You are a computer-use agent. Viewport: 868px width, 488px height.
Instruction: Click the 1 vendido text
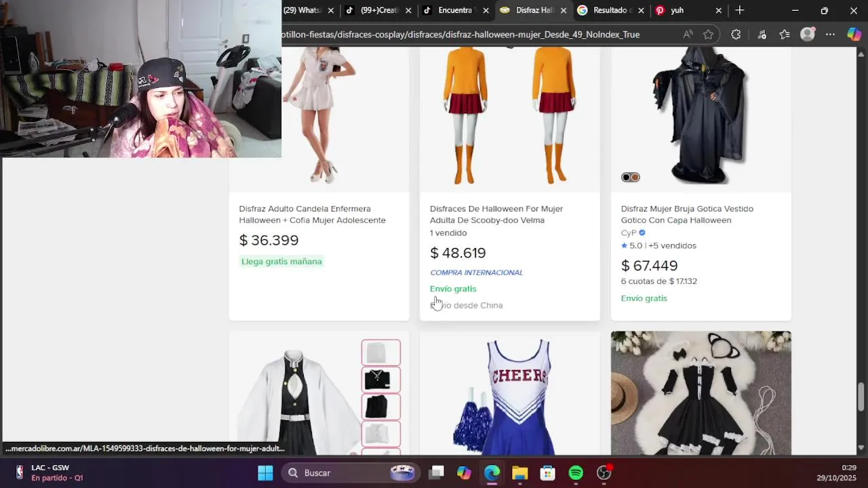[x=448, y=232]
